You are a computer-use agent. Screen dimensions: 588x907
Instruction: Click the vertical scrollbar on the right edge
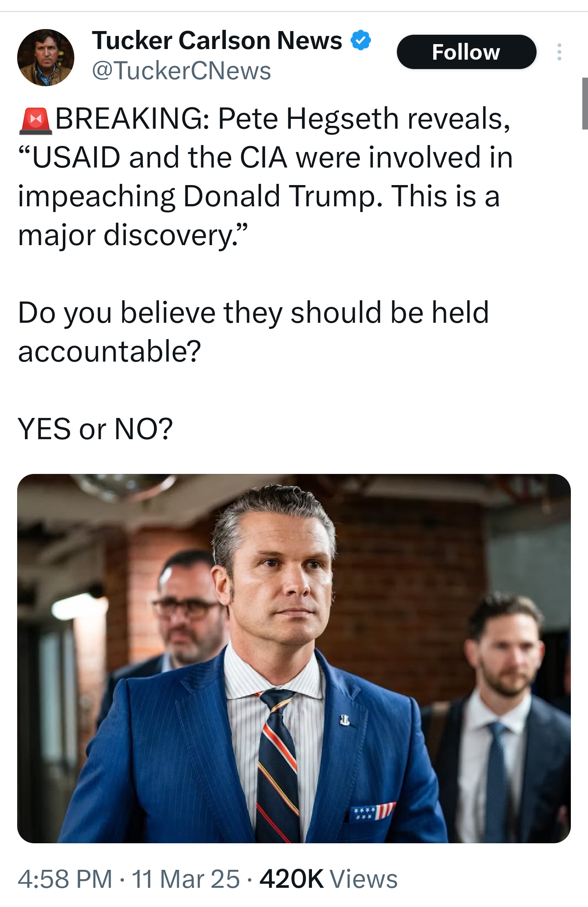point(585,103)
